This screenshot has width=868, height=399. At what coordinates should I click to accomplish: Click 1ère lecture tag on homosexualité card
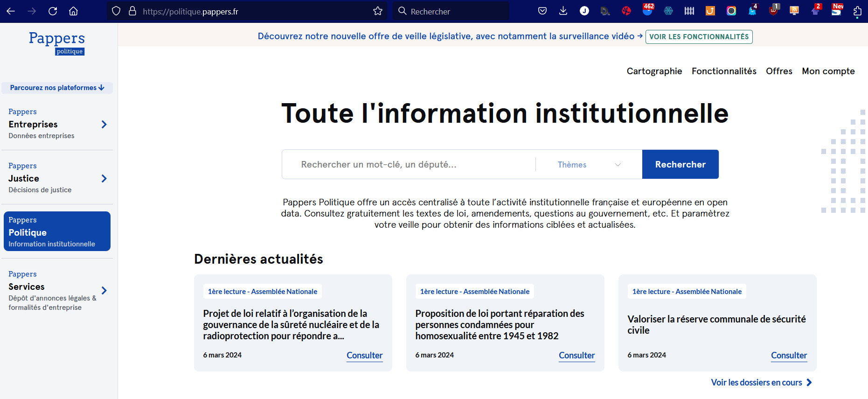(475, 291)
